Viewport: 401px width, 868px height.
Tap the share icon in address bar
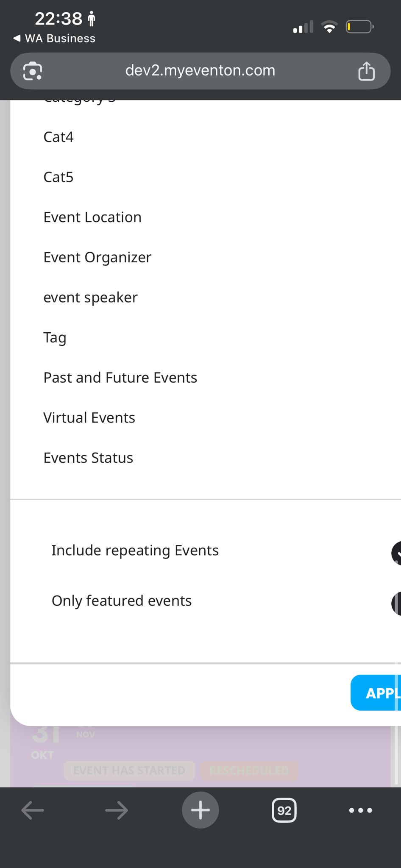(x=366, y=71)
